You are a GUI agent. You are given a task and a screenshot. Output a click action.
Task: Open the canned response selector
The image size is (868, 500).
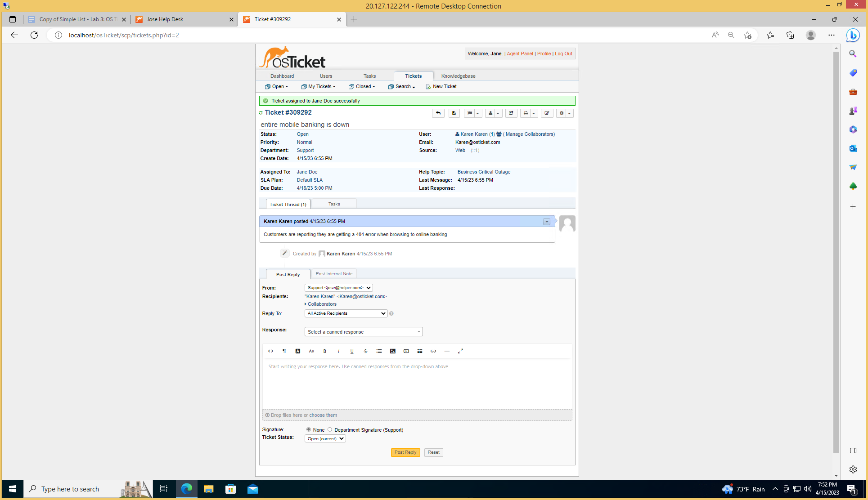point(363,331)
